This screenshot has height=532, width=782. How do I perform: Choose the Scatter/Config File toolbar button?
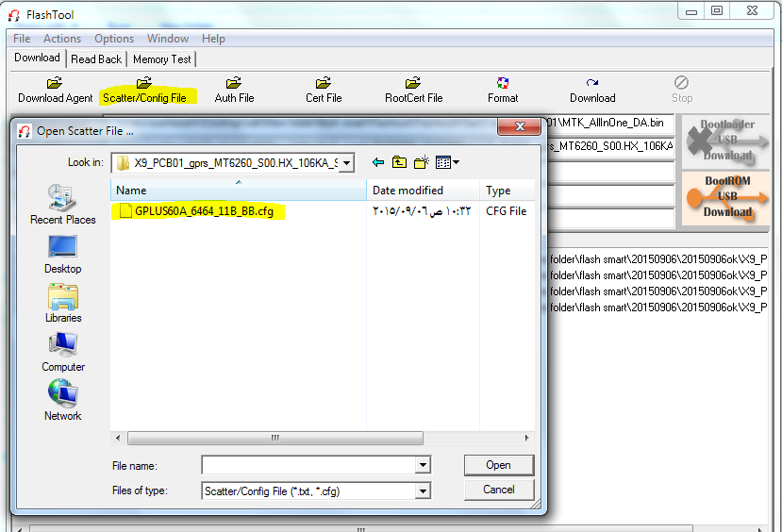[x=144, y=91]
